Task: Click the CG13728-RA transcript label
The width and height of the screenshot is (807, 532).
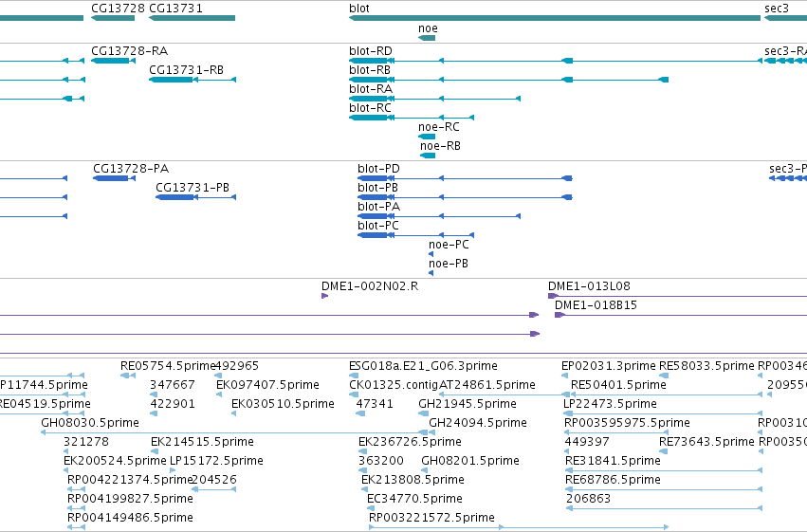Action: click(129, 51)
